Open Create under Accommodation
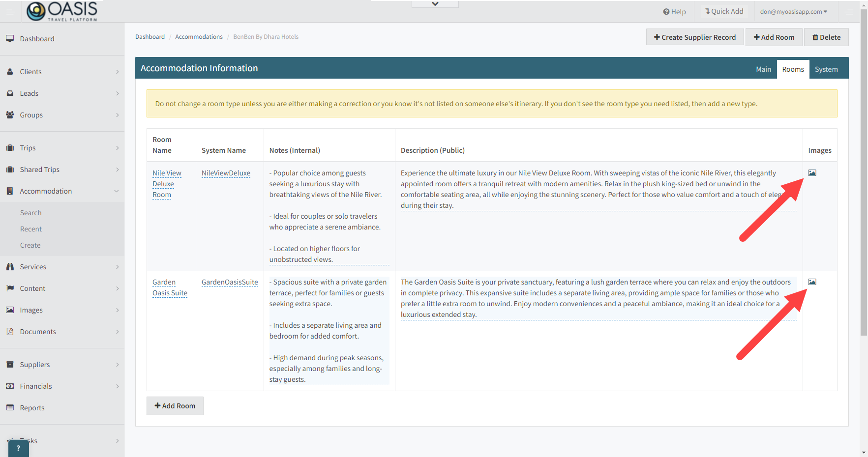This screenshot has width=868, height=457. [30, 245]
